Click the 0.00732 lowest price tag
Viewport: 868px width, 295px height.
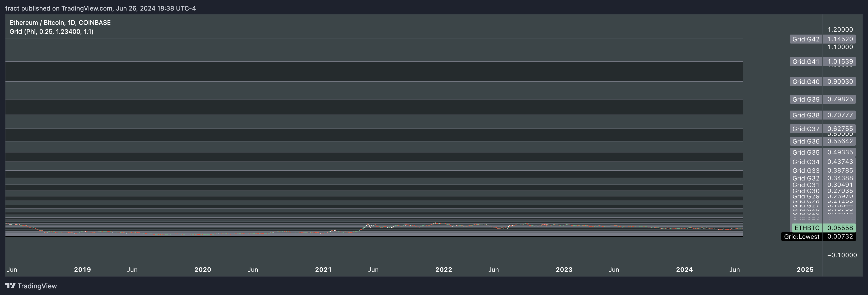tap(840, 236)
